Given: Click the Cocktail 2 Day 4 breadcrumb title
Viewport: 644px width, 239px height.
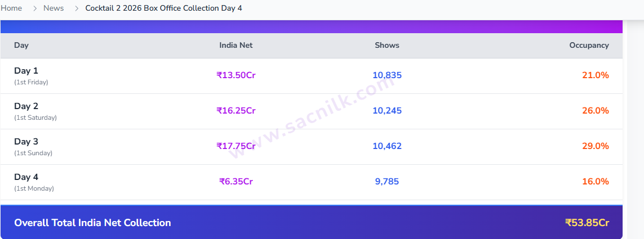Looking at the screenshot, I should coord(163,8).
